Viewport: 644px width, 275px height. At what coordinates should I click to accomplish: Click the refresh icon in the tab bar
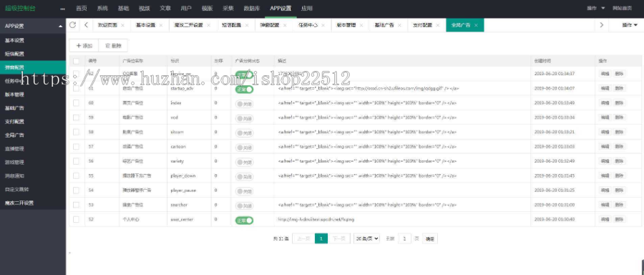(72, 24)
